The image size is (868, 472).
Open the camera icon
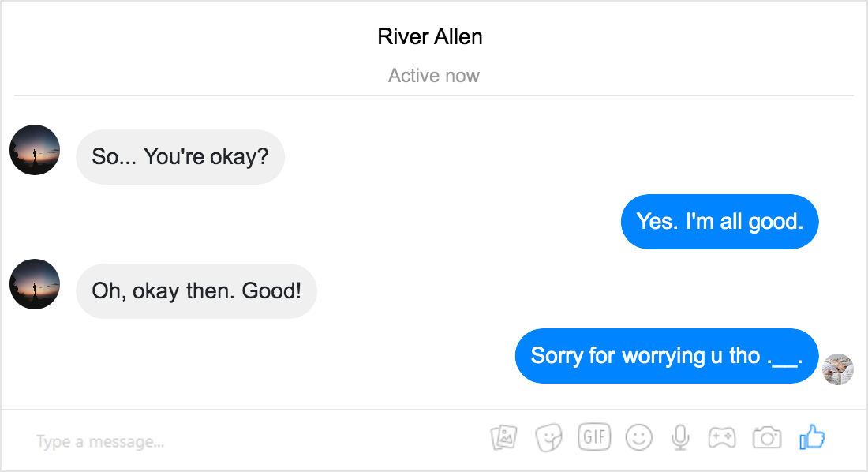pos(767,437)
